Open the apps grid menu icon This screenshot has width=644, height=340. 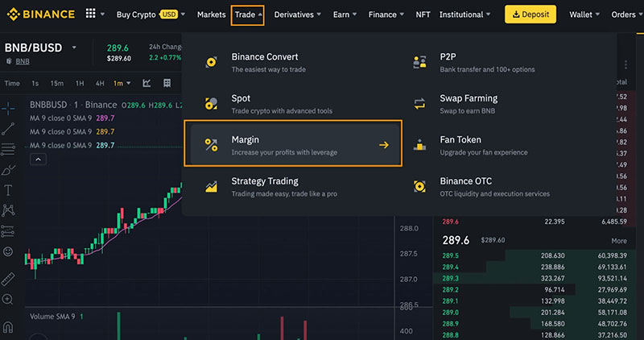coord(89,15)
